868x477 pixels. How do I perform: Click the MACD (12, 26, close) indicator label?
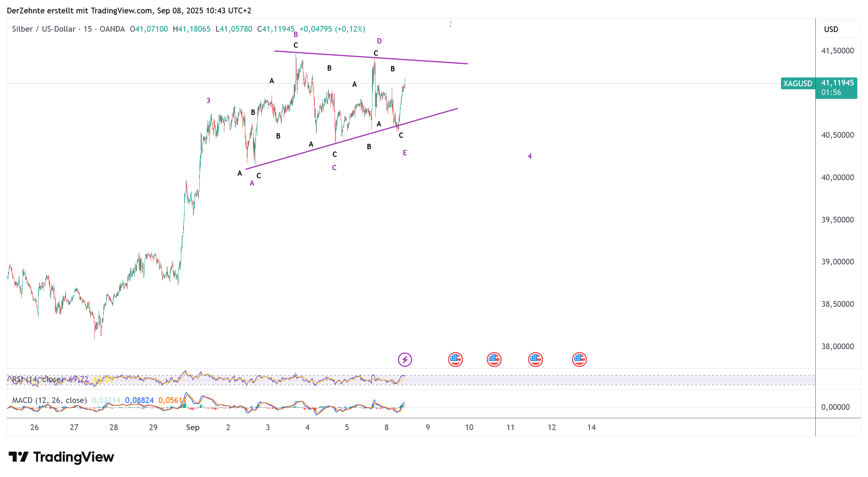49,400
